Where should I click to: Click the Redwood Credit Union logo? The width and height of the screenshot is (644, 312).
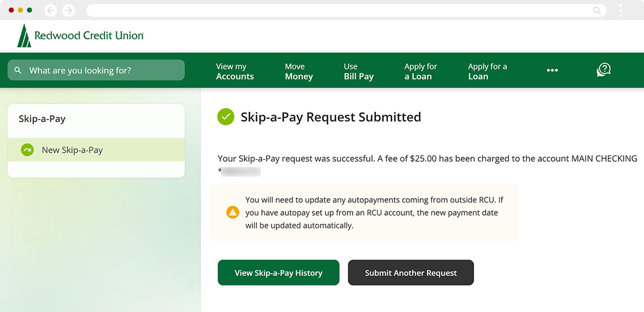pos(80,36)
